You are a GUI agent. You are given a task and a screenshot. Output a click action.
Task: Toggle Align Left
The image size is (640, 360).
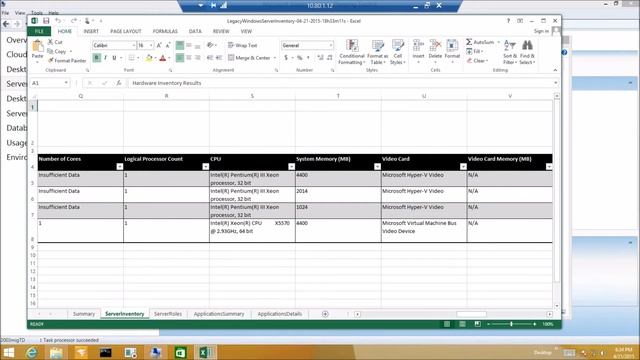[x=180, y=58]
